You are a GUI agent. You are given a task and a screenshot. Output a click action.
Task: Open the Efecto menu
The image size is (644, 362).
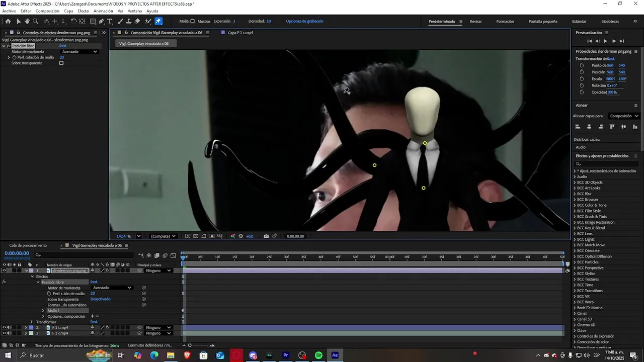(83, 11)
